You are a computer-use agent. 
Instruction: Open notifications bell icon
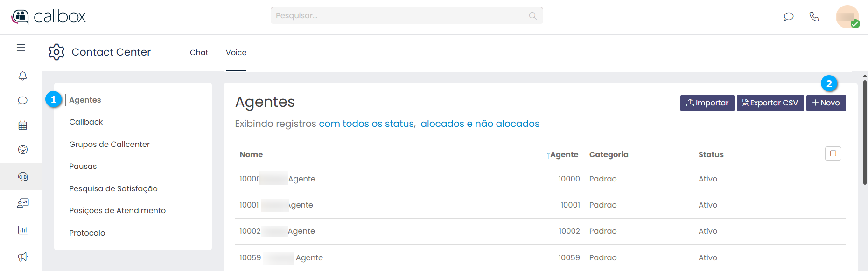(22, 76)
